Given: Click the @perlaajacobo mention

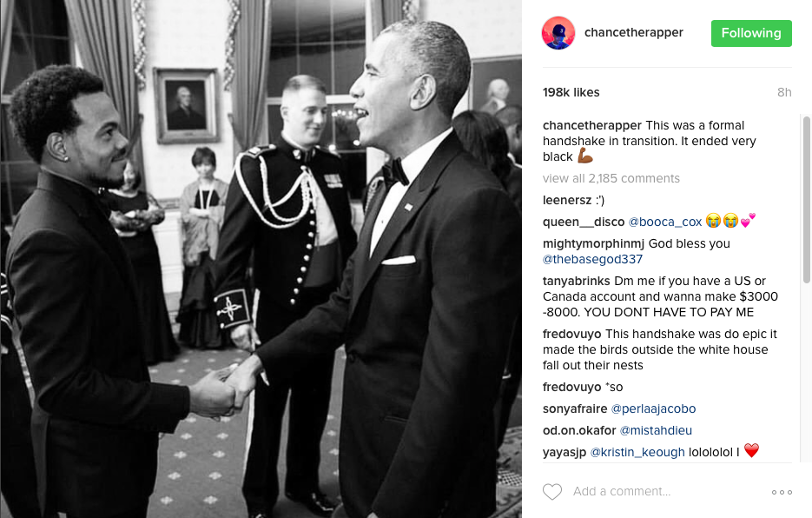Looking at the screenshot, I should [654, 408].
